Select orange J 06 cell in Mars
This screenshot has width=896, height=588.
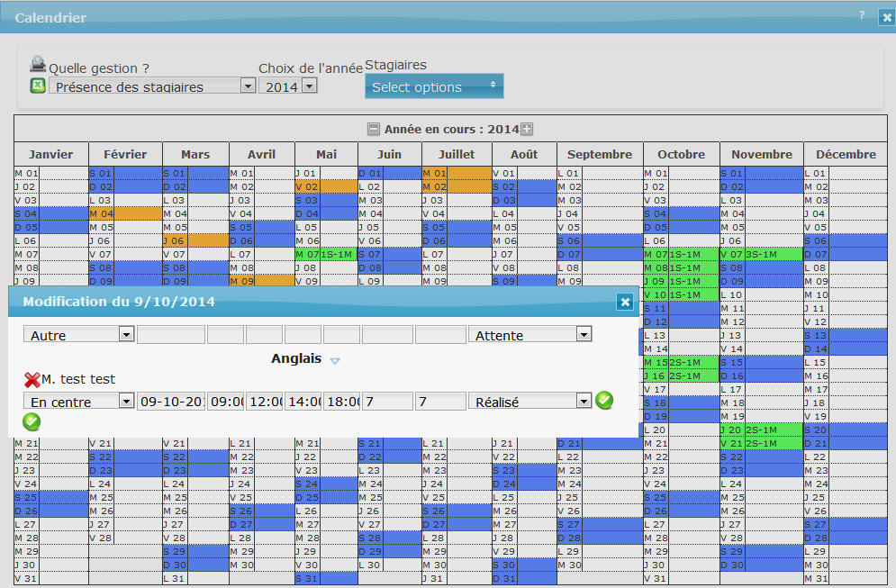click(x=196, y=240)
